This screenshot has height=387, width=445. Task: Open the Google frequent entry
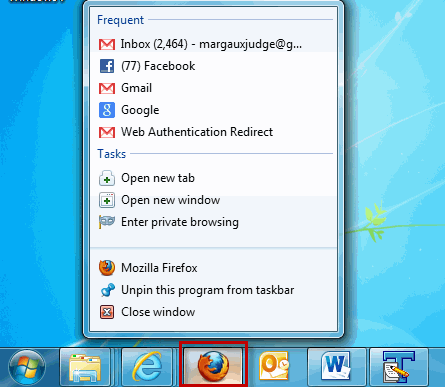coord(213,110)
